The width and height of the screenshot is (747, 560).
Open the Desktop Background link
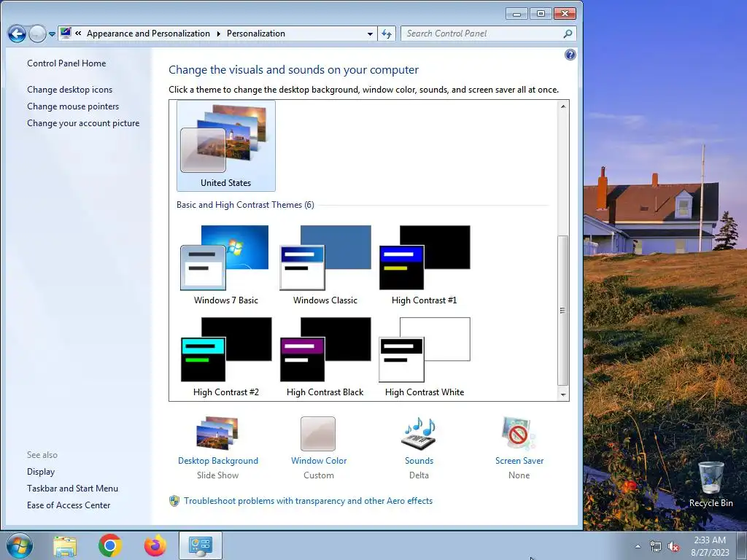[x=217, y=461]
